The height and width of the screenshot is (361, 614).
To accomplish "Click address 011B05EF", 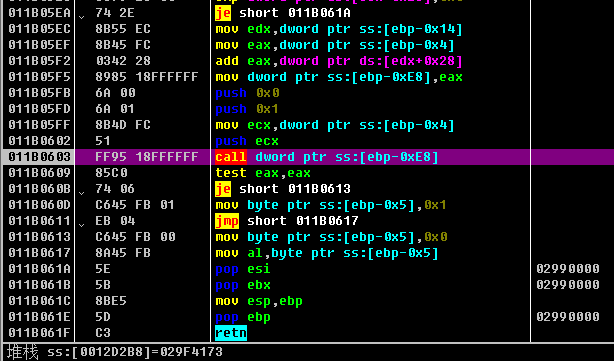I will (39, 45).
